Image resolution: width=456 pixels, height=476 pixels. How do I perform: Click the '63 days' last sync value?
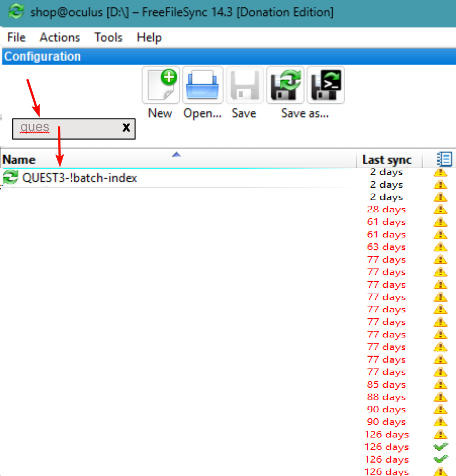coord(386,247)
